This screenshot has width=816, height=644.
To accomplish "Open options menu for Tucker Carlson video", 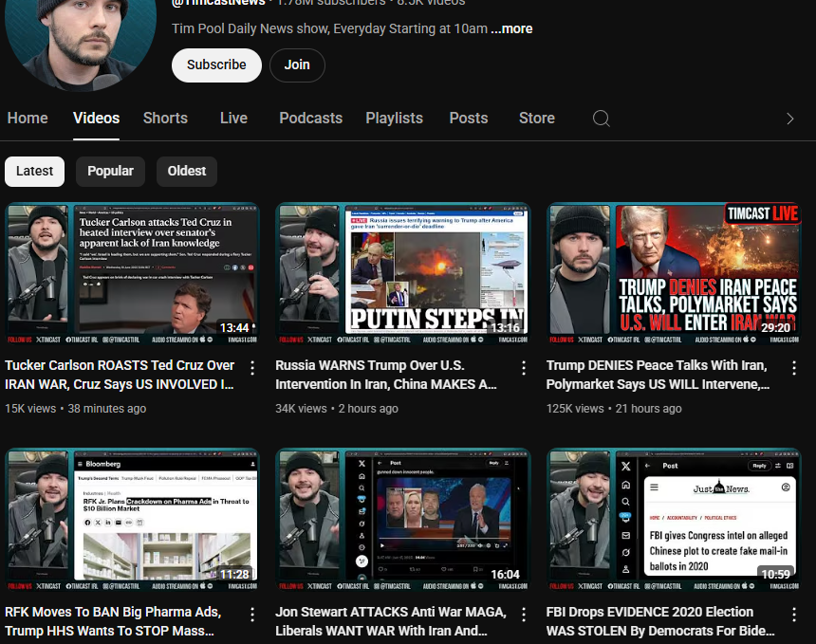I will [252, 368].
